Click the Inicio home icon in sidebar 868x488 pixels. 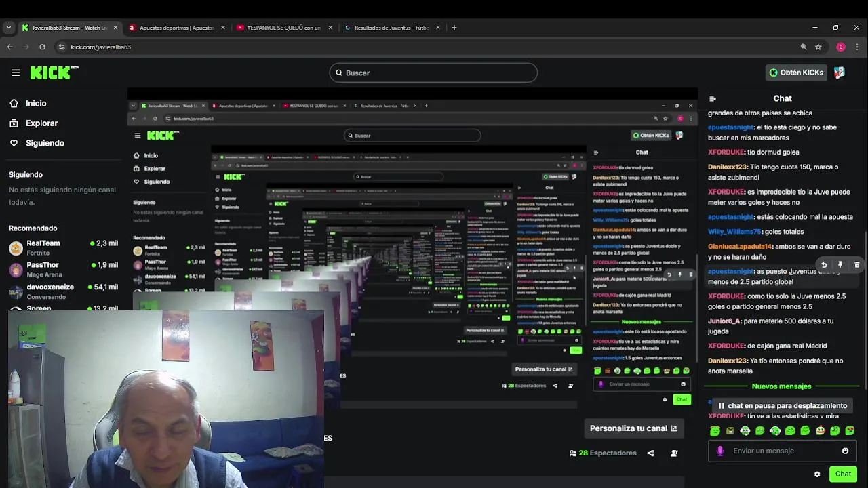(14, 103)
